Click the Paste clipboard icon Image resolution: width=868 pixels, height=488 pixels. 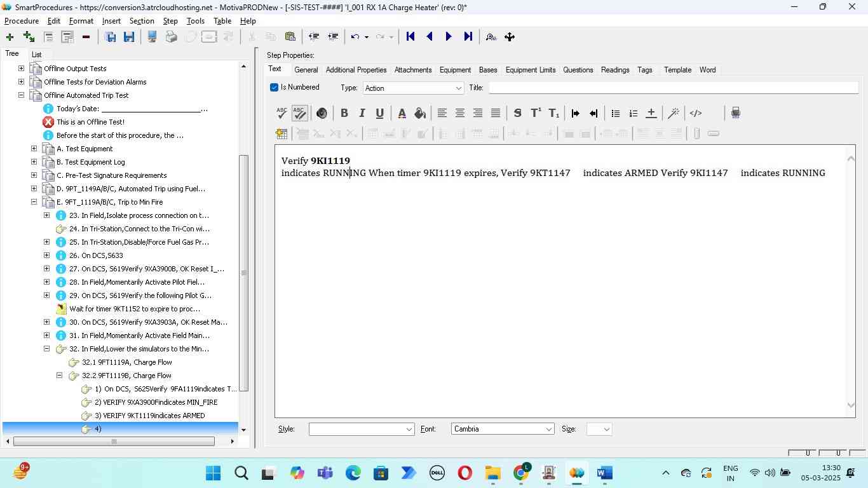click(x=290, y=37)
